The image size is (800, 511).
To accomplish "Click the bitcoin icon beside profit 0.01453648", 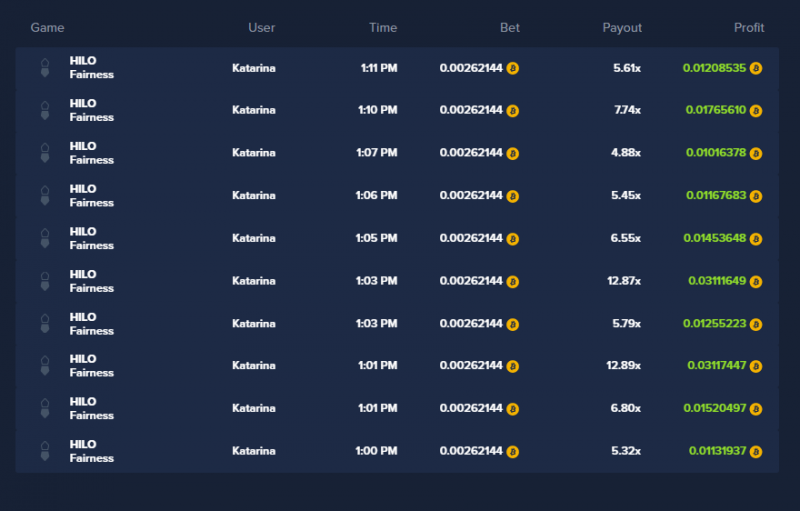I will [756, 239].
